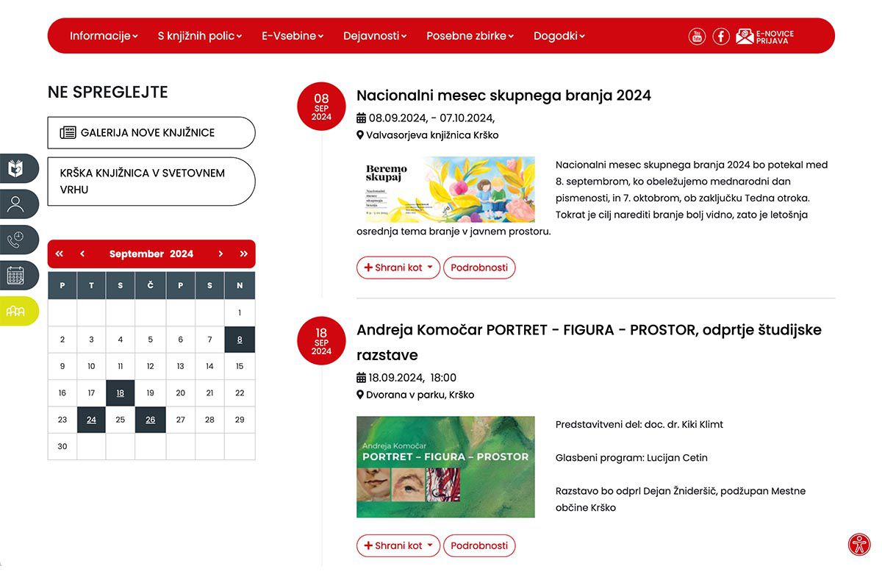Select highlighted day 18 in calendar

[x=121, y=393]
